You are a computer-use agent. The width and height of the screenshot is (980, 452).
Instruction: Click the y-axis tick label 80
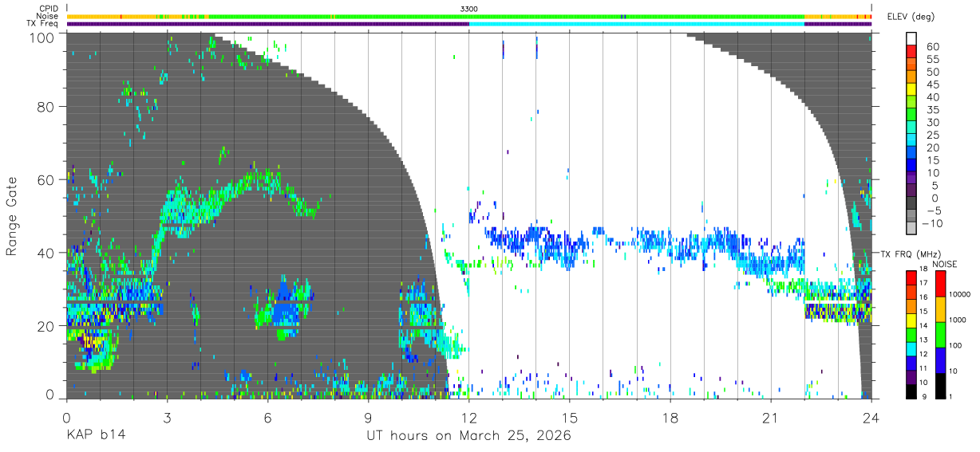45,106
